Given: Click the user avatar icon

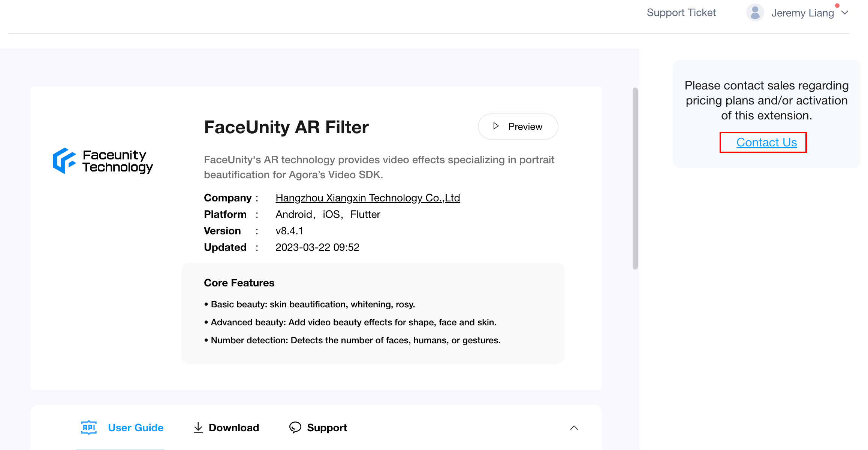Looking at the screenshot, I should (755, 13).
